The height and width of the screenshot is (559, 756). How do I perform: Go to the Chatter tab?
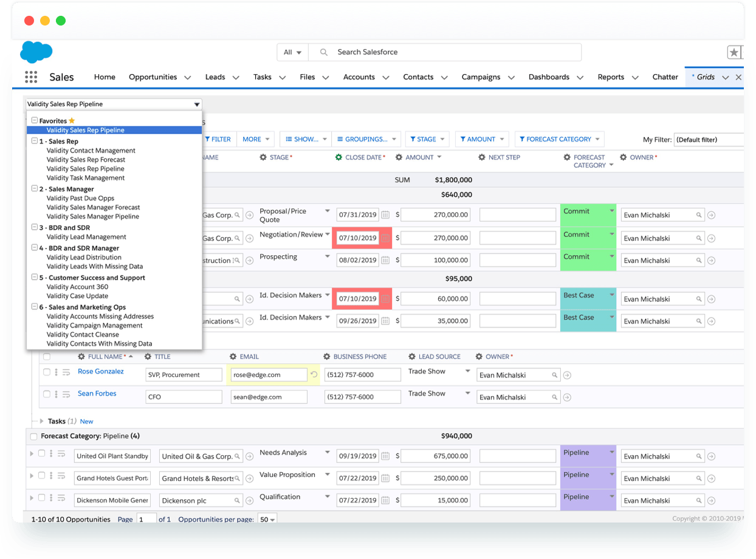665,77
